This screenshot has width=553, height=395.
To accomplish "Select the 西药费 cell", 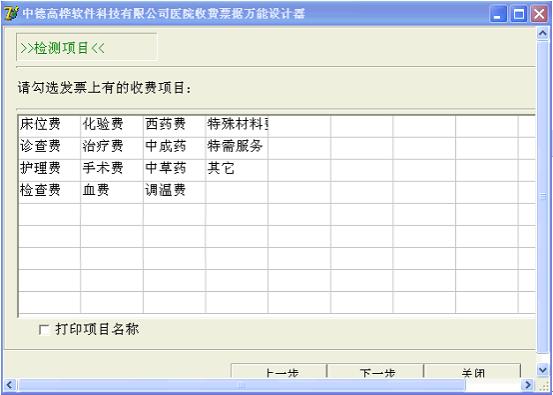I will click(x=175, y=127).
